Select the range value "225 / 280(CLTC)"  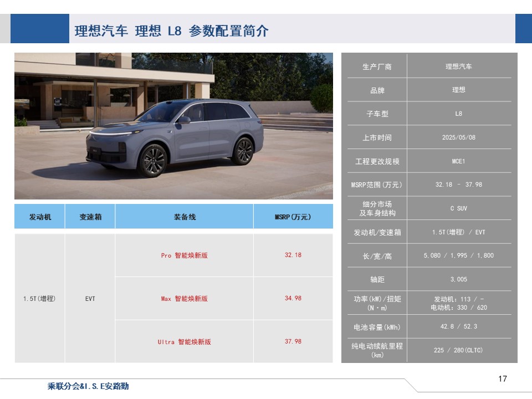click(x=458, y=350)
